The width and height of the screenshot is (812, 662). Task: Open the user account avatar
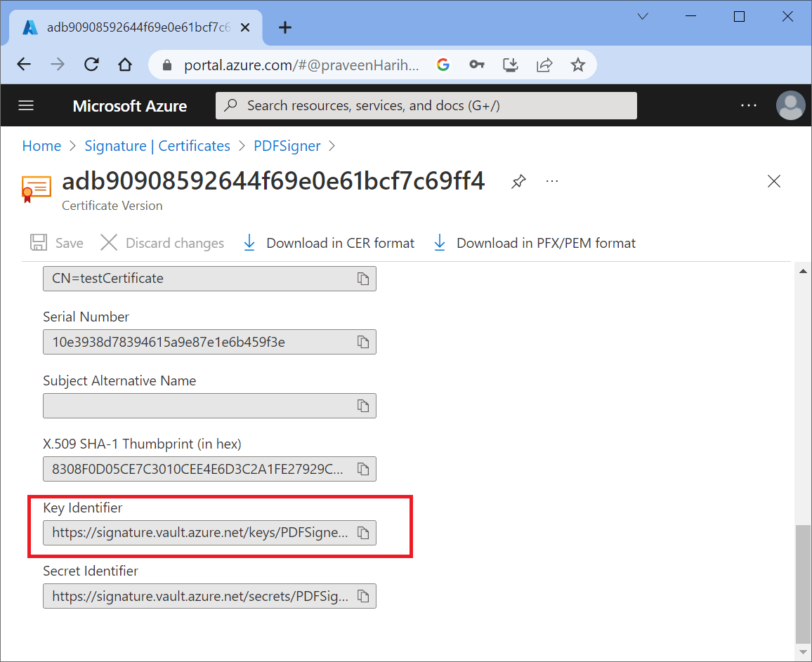coord(790,105)
